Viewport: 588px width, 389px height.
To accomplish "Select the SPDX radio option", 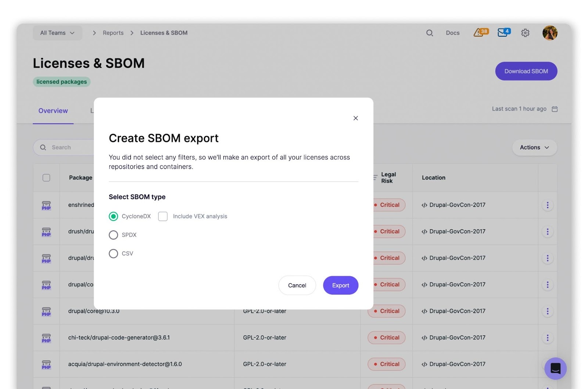I will [114, 235].
